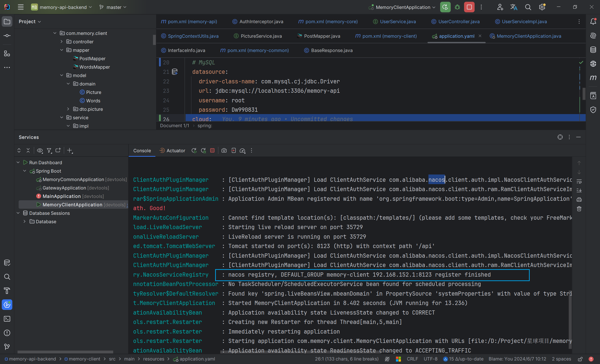Switch to the Actuator tab
The image size is (600, 364).
pos(172,151)
